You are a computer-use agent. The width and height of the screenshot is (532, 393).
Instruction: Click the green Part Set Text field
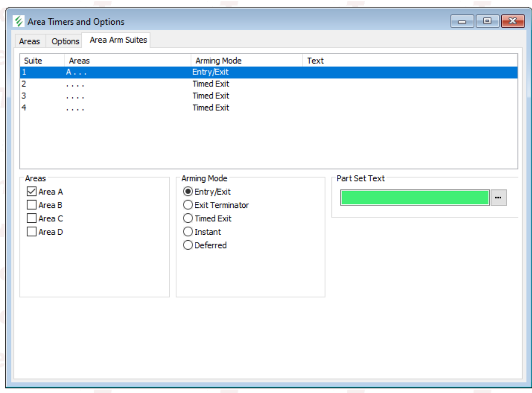tap(414, 197)
